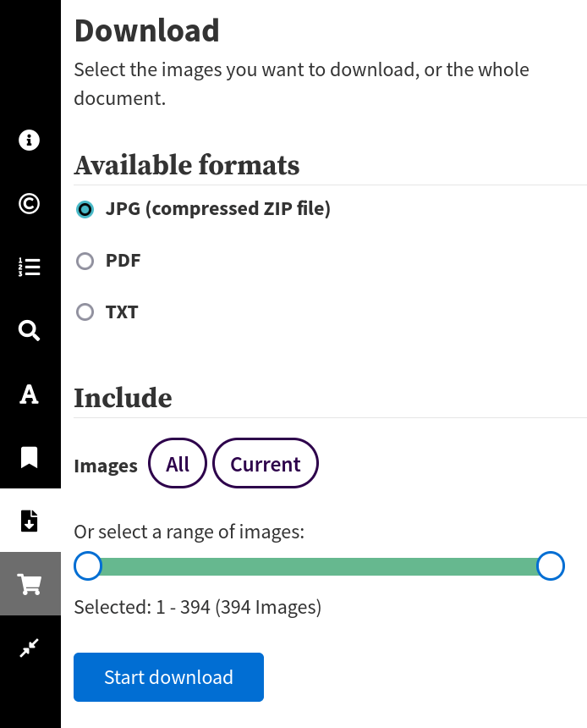Open the full text 'A' icon

(29, 394)
